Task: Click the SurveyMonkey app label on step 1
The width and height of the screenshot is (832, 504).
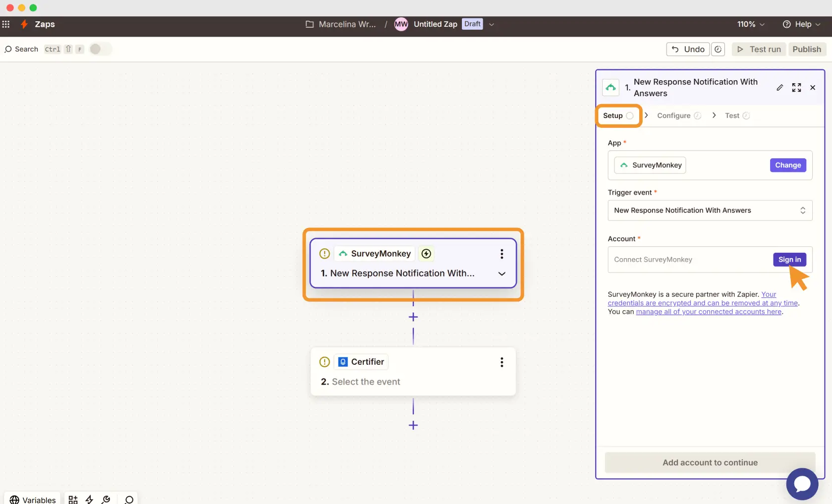Action: click(x=375, y=254)
